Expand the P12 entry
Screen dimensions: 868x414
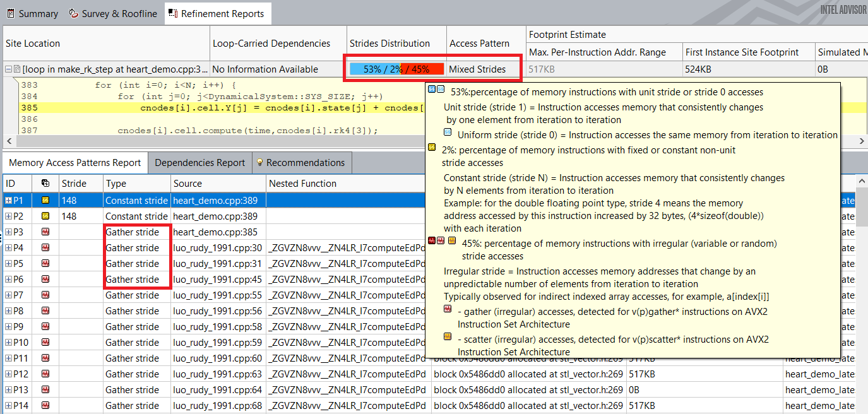coord(8,374)
